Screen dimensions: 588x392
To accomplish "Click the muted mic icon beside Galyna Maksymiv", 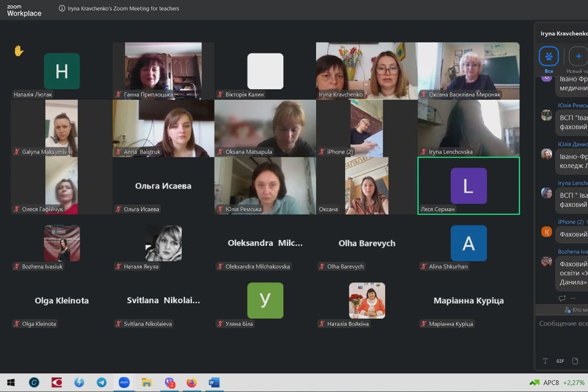I will tap(17, 152).
